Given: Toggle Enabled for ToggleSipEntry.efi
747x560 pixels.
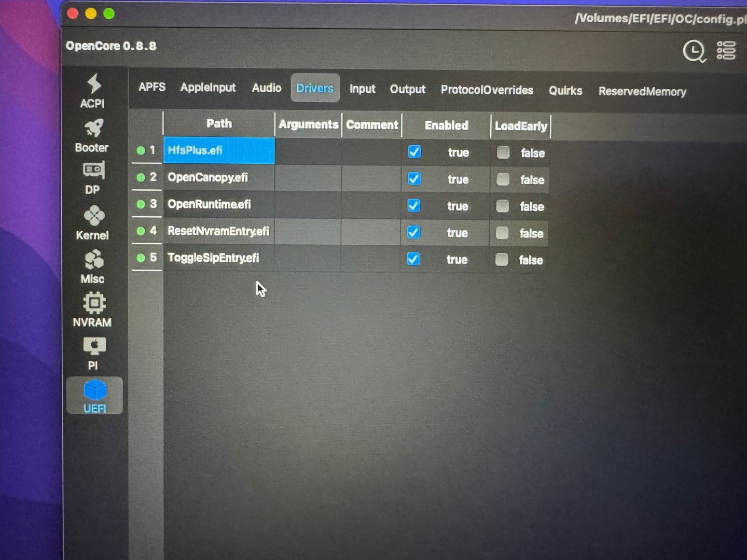Looking at the screenshot, I should 413,259.
